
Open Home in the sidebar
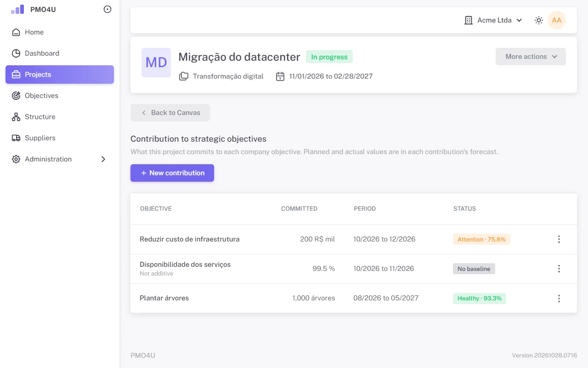pos(60,32)
